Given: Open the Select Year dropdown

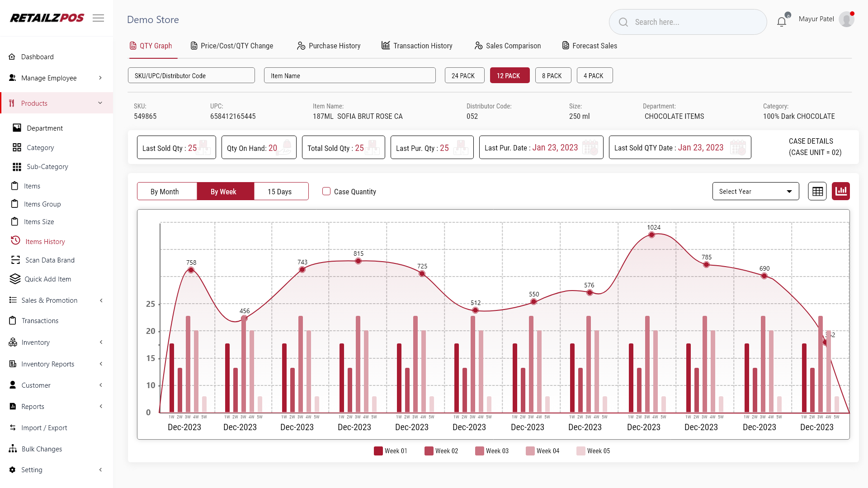Looking at the screenshot, I should pos(755,192).
